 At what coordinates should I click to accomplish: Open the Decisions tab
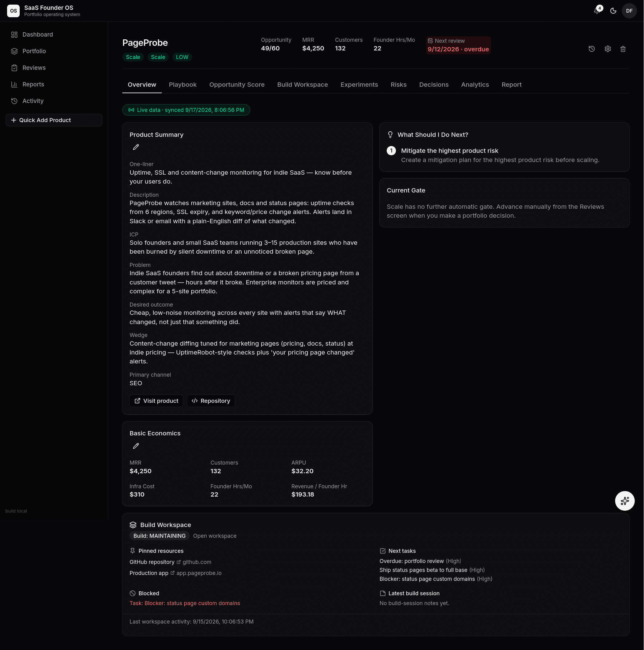point(434,85)
